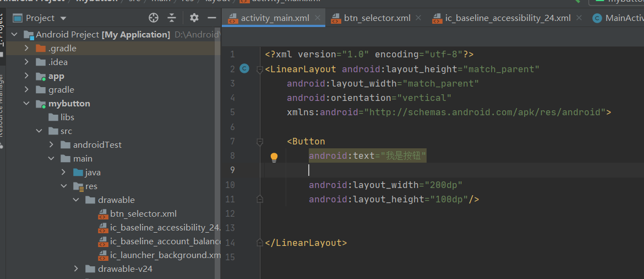Switch to activity_main.xml tab

coord(274,18)
